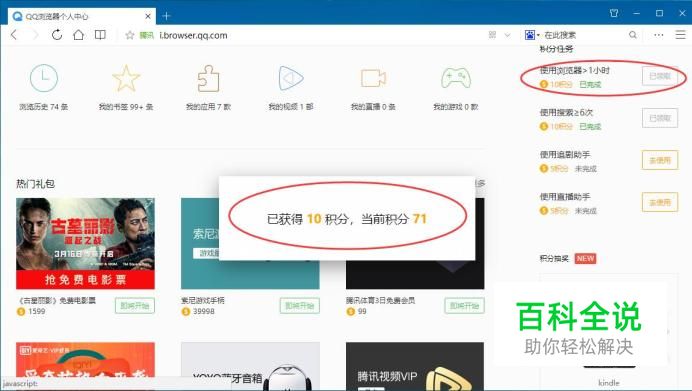
Task: Open my games gamepad icon
Action: tap(455, 78)
